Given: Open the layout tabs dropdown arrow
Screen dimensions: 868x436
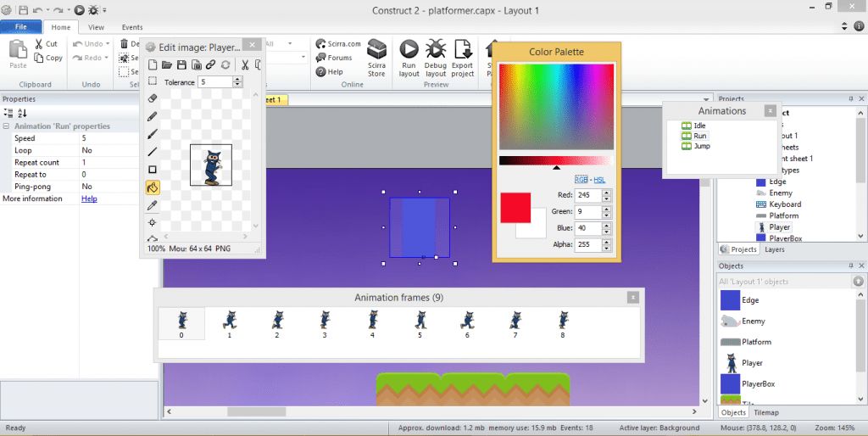Looking at the screenshot, I should 706,100.
